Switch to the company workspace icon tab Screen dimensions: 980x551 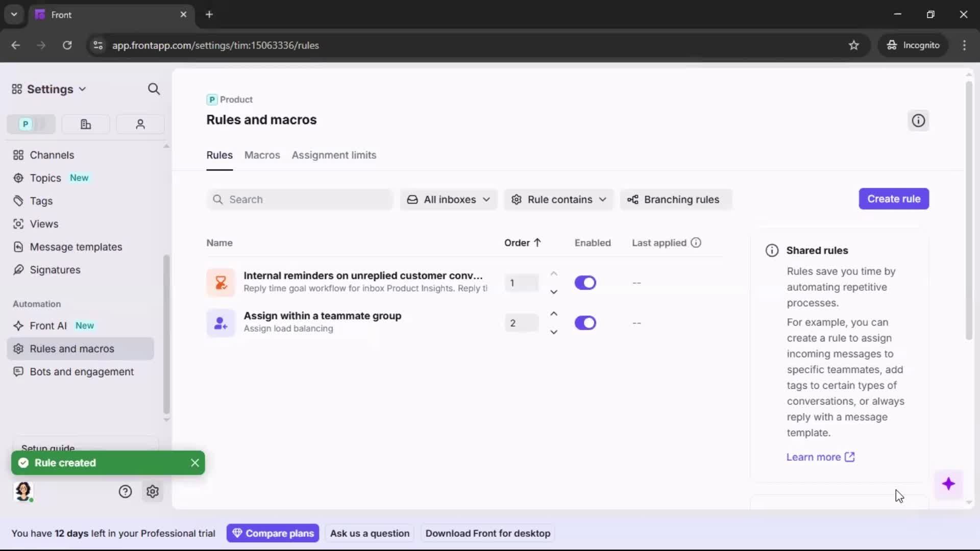85,124
